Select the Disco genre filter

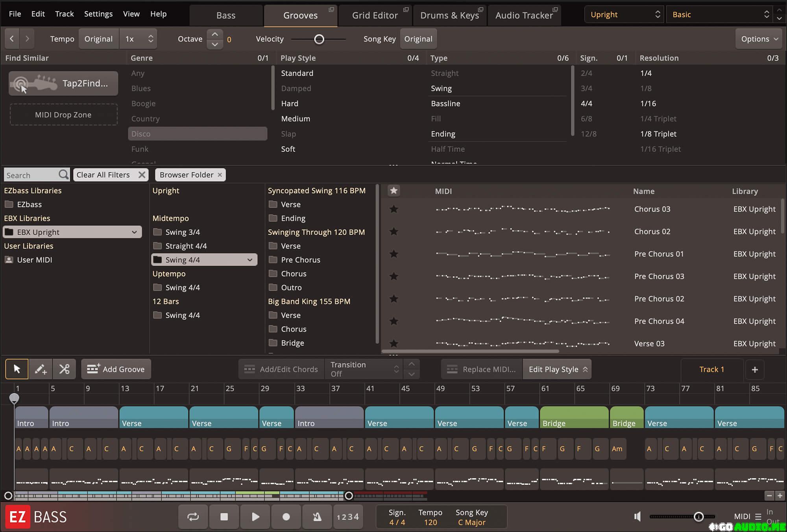pyautogui.click(x=198, y=134)
